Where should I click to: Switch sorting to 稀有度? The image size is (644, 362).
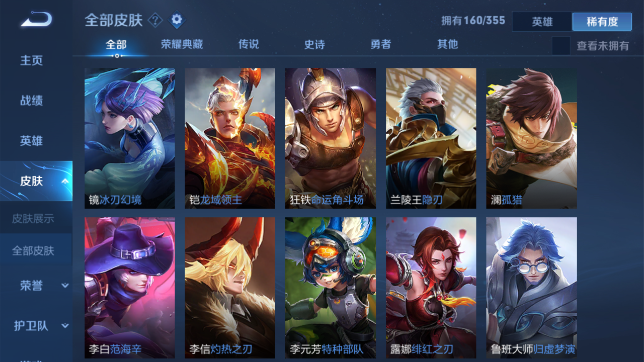(x=602, y=22)
